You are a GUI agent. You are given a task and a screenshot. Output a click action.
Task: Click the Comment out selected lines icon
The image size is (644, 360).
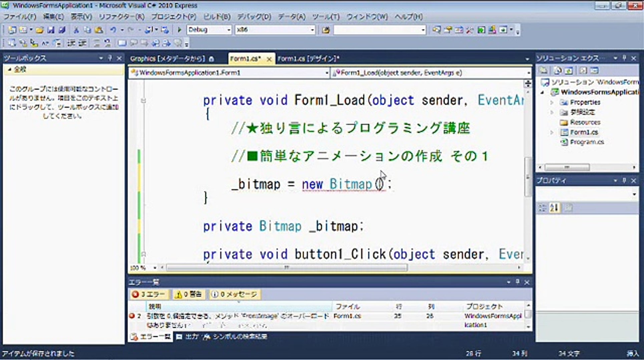(97, 43)
